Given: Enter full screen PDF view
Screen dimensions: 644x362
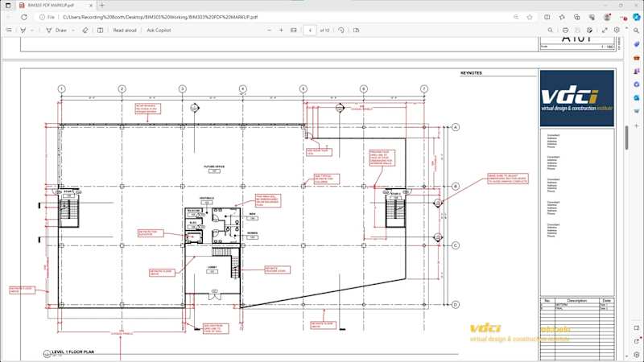Looking at the screenshot, I should (x=605, y=30).
